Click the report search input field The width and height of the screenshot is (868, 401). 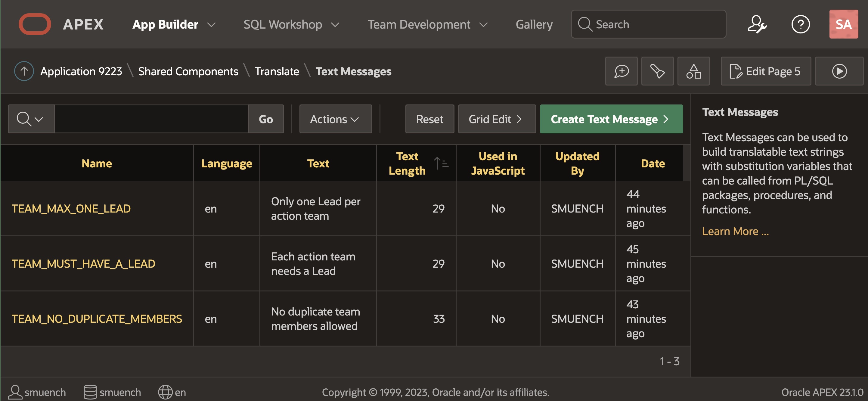tap(151, 119)
